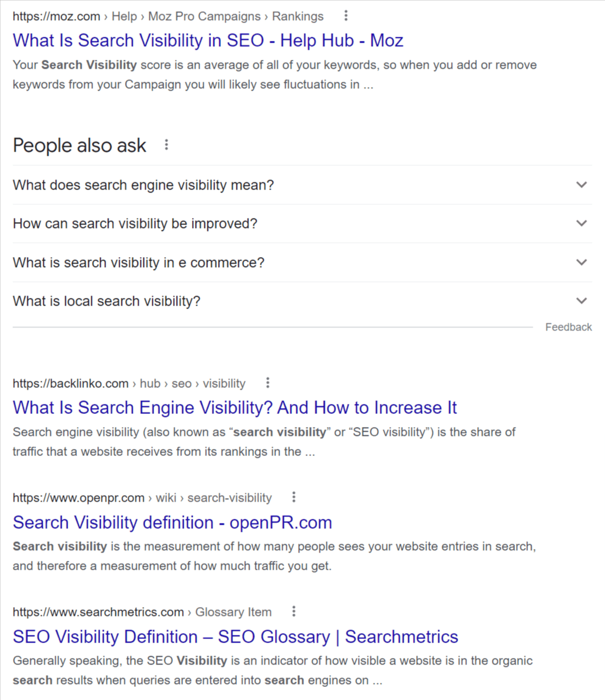Open SEO Visibility Definition Searchmetrics result
This screenshot has height=700, width=605.
click(x=235, y=637)
